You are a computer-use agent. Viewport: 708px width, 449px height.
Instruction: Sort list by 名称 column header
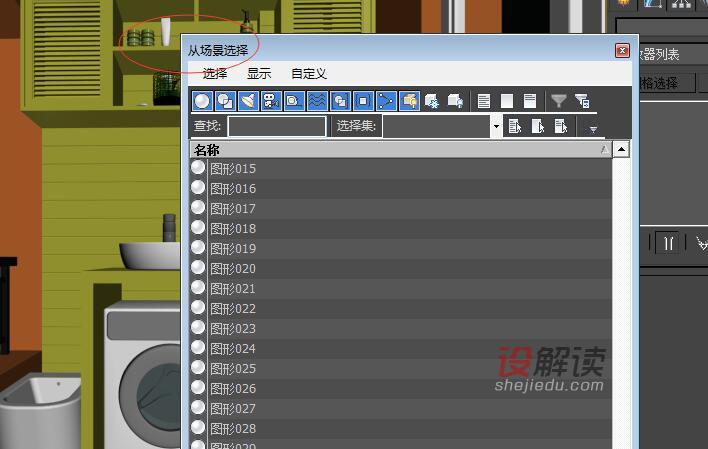point(401,150)
